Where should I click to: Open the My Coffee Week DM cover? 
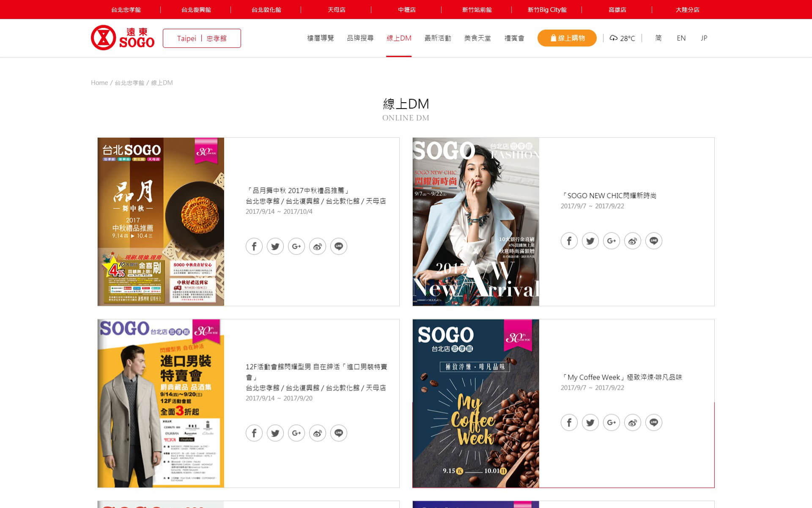coord(476,403)
